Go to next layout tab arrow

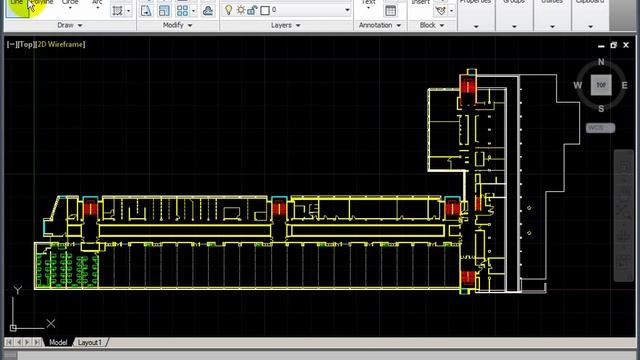(27, 342)
